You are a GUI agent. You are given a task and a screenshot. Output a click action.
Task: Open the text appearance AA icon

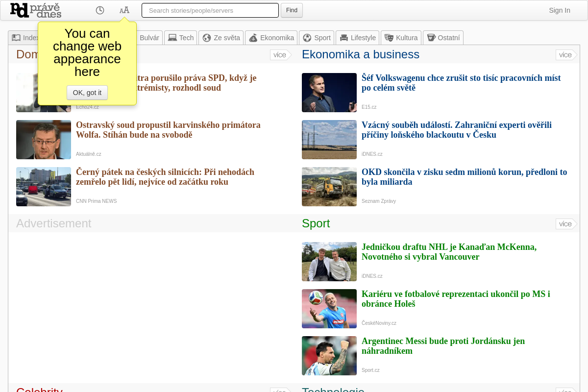coord(124,10)
